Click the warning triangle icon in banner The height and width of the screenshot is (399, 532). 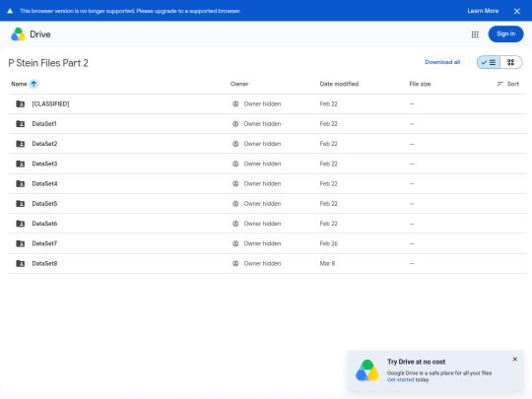coord(10,11)
